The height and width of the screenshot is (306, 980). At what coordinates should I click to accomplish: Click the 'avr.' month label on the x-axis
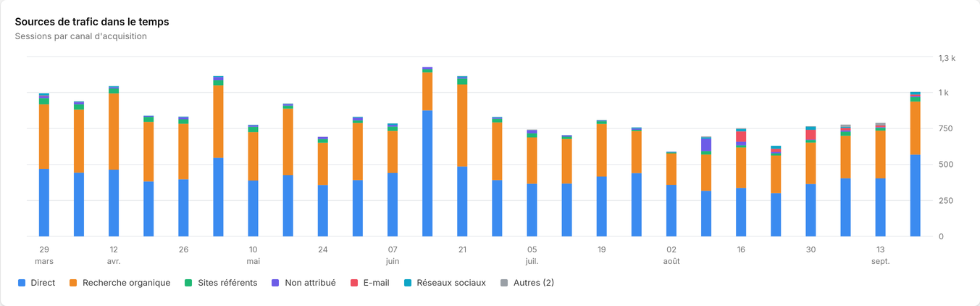(x=114, y=261)
